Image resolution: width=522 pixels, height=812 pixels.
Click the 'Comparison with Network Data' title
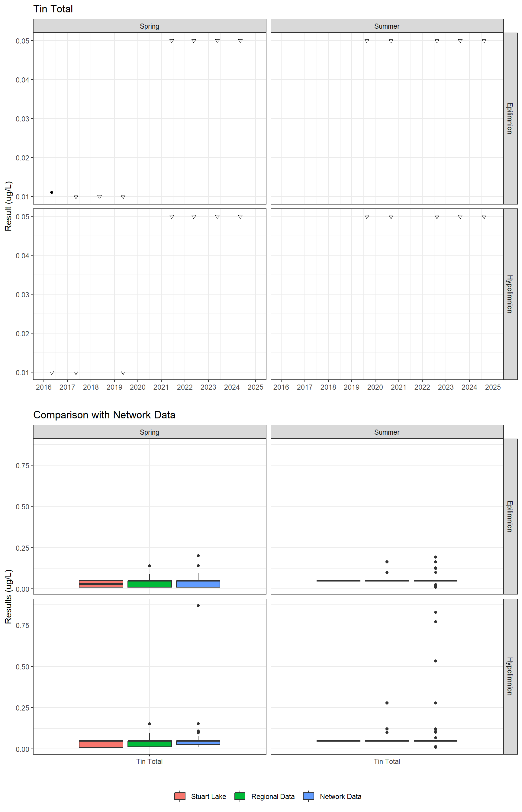tap(104, 415)
